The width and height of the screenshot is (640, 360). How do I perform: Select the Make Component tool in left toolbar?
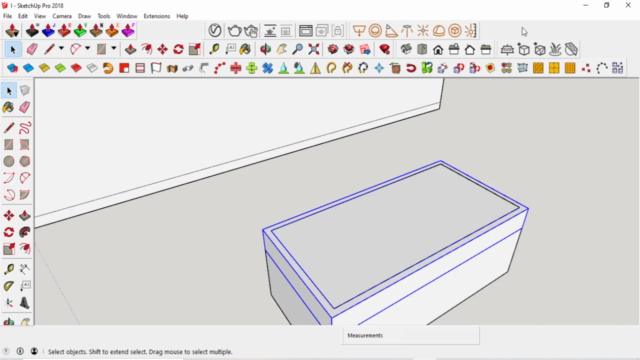[25, 91]
